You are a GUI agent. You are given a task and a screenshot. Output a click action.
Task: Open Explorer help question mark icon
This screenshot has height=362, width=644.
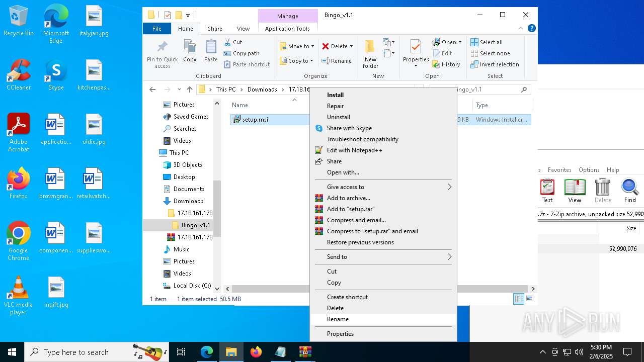tap(531, 29)
